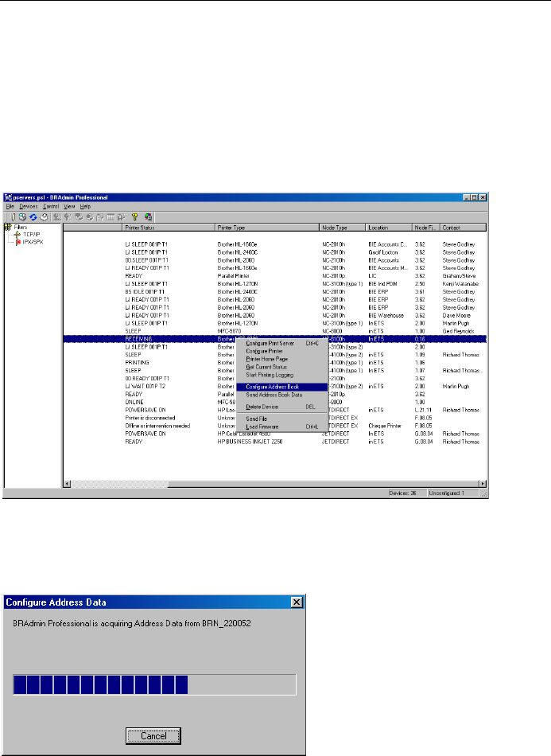Choose Printer Home Page menu entry
This screenshot has width=551, height=756.
click(282, 359)
